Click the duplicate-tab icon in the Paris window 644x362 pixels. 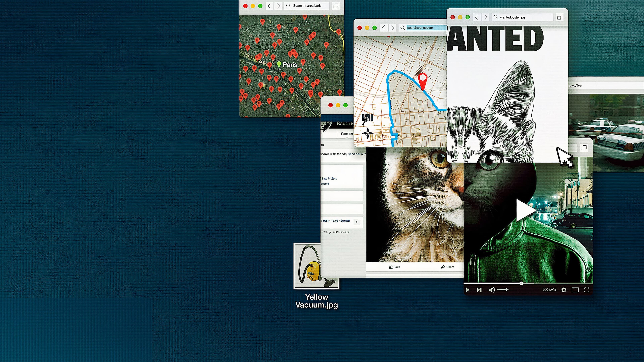336,6
